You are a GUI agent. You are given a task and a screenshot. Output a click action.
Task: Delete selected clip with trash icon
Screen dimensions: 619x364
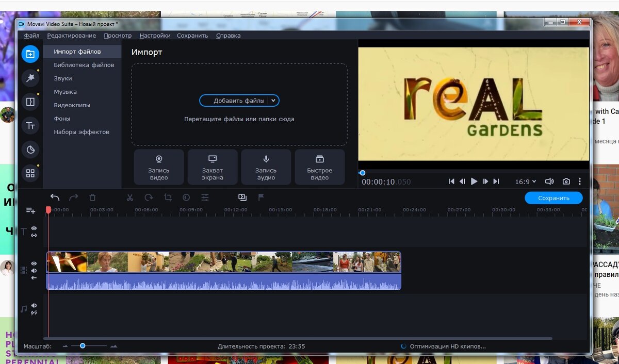[x=92, y=197]
